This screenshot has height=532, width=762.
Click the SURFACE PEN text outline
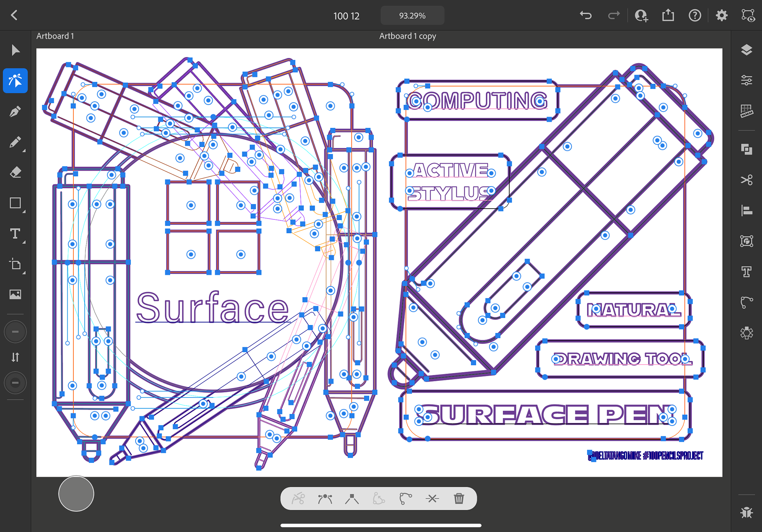tap(545, 415)
